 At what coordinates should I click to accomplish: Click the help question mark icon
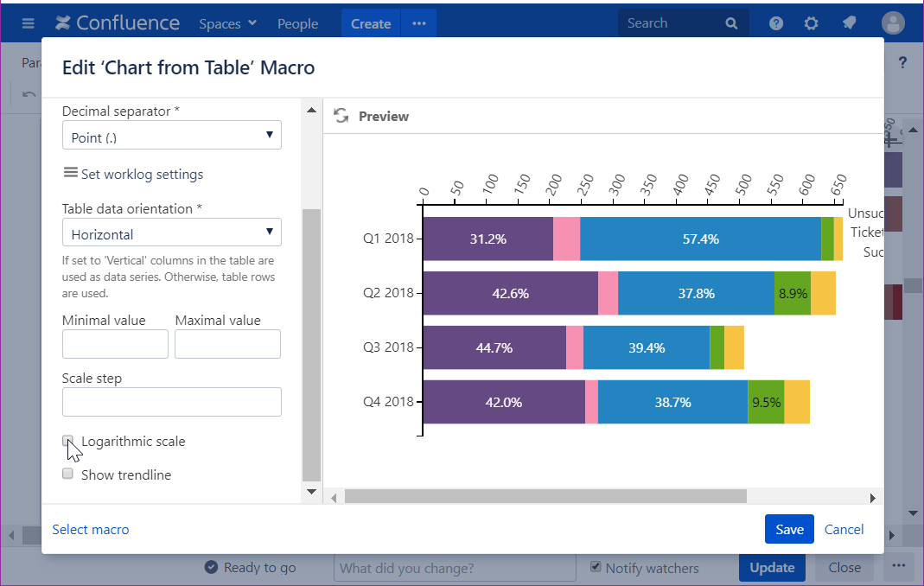[776, 23]
